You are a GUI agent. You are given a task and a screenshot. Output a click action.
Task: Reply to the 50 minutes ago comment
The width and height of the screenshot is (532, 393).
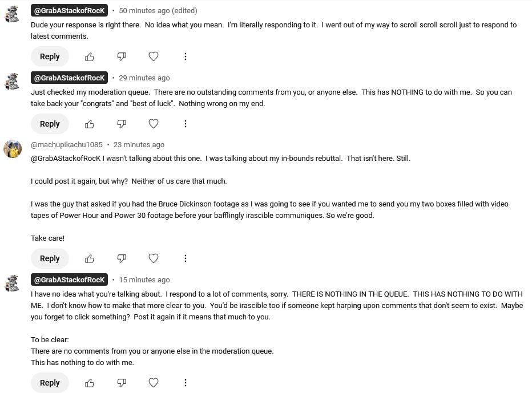[x=50, y=56]
